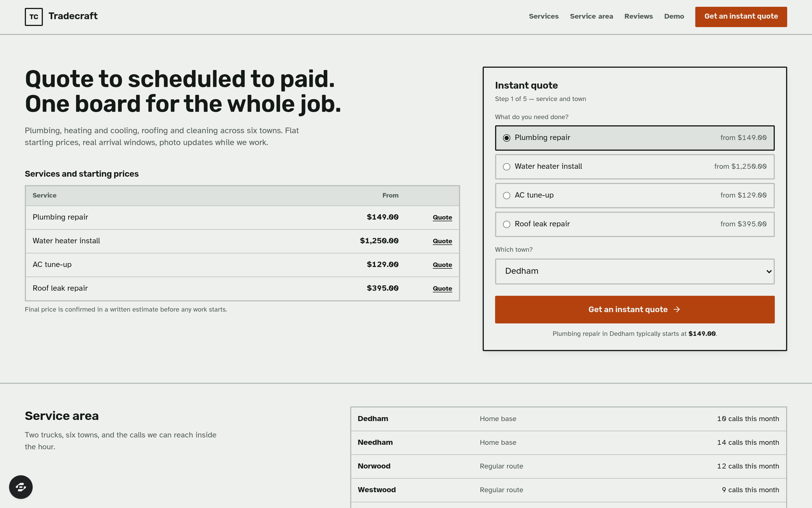The height and width of the screenshot is (508, 812).
Task: Click the 'Service area' section heading
Action: point(62,416)
